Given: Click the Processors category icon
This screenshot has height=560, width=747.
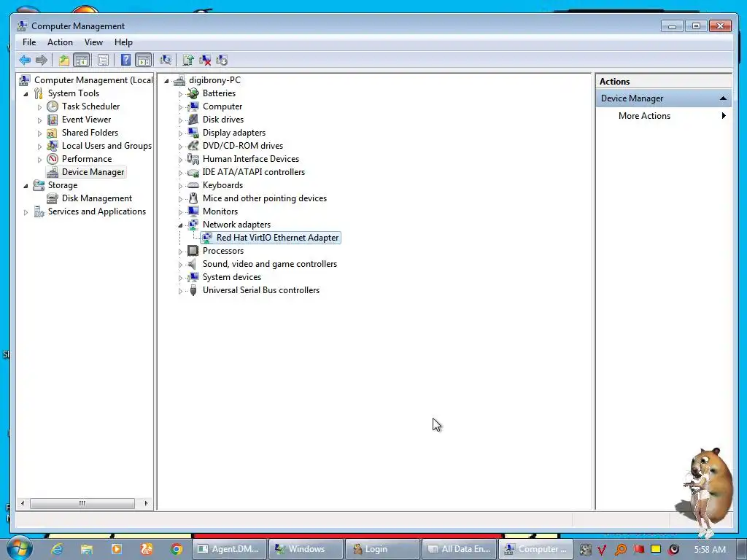Looking at the screenshot, I should pos(193,251).
